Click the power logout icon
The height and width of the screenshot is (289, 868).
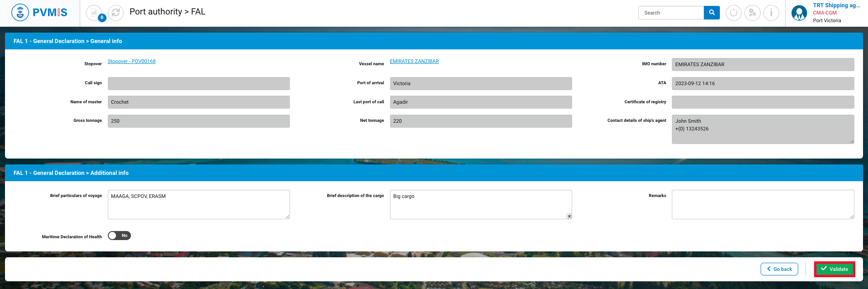tap(733, 13)
